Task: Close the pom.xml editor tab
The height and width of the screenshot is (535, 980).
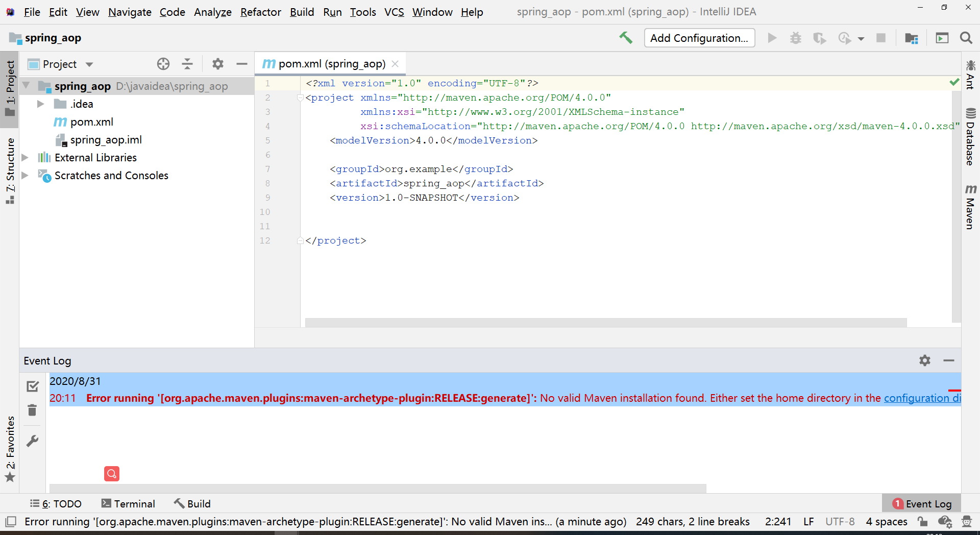Action: 395,64
